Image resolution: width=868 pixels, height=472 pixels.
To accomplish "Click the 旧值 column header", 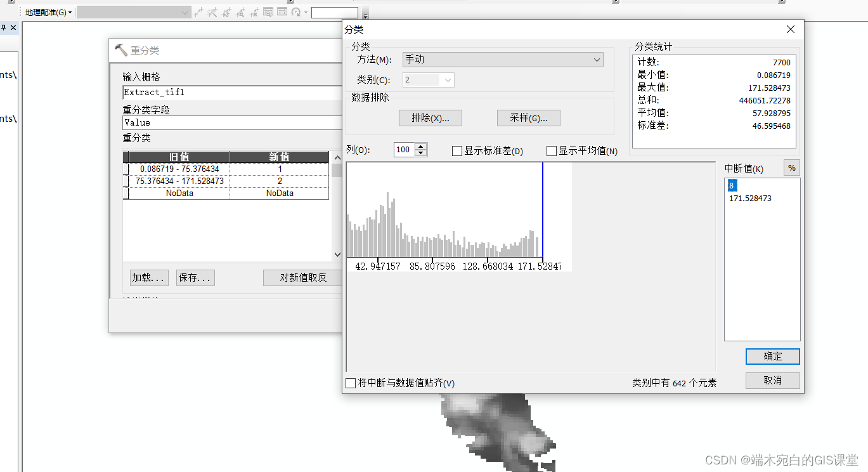I will coord(179,157).
